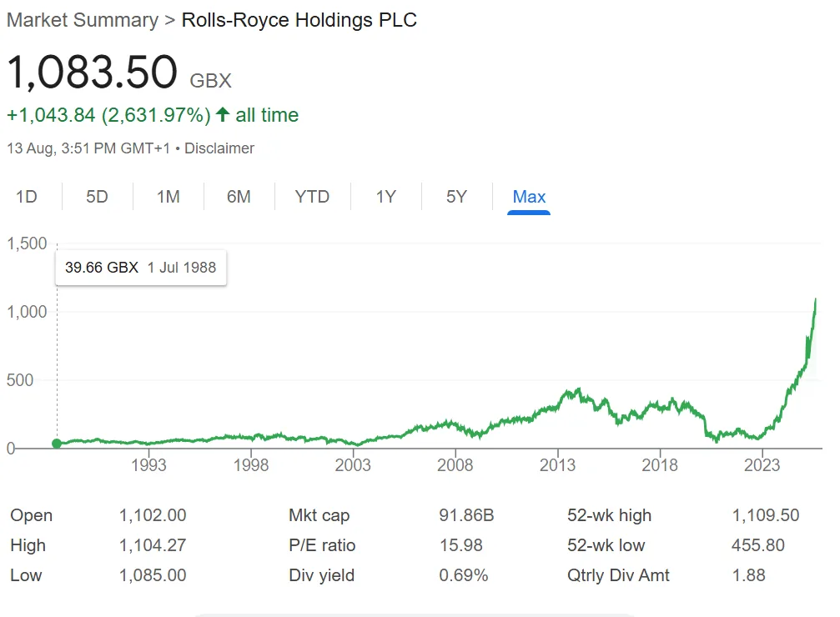Open the Disclaimer link
Image resolution: width=840 pixels, height=617 pixels.
(x=219, y=148)
